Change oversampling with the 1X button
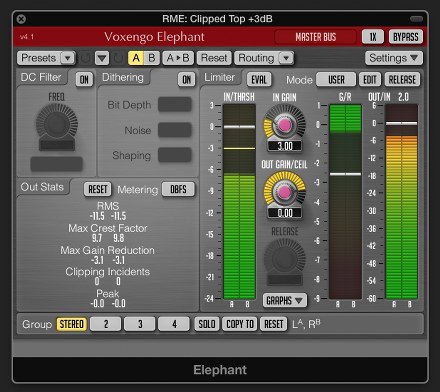Viewport: 440px width, 392px height. coord(373,37)
